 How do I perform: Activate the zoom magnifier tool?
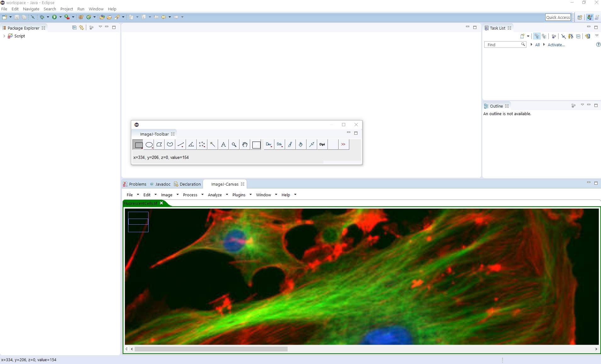tap(234, 144)
